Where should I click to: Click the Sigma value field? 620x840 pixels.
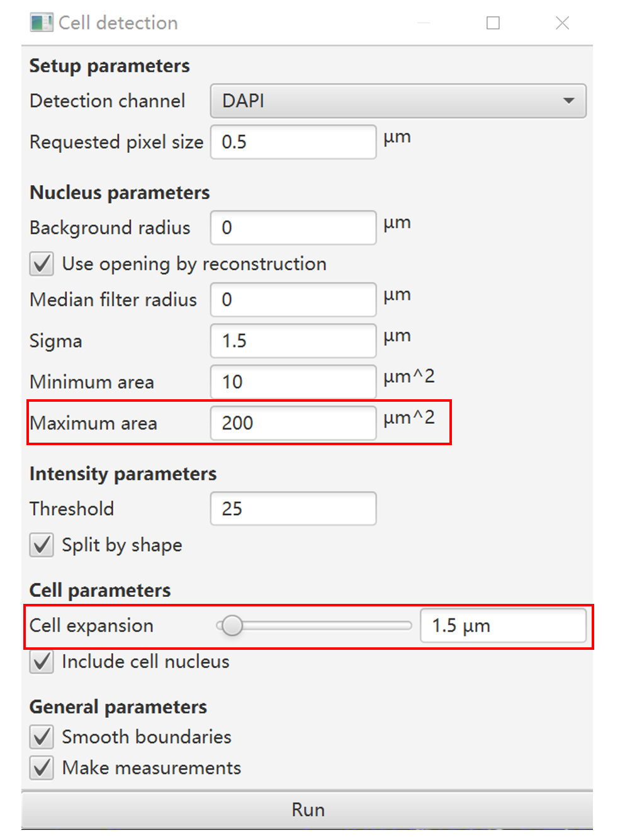click(x=293, y=341)
